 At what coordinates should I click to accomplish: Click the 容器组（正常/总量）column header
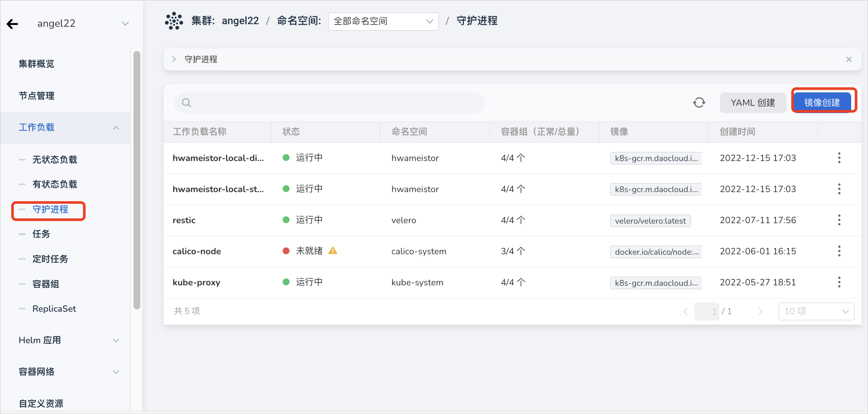540,132
